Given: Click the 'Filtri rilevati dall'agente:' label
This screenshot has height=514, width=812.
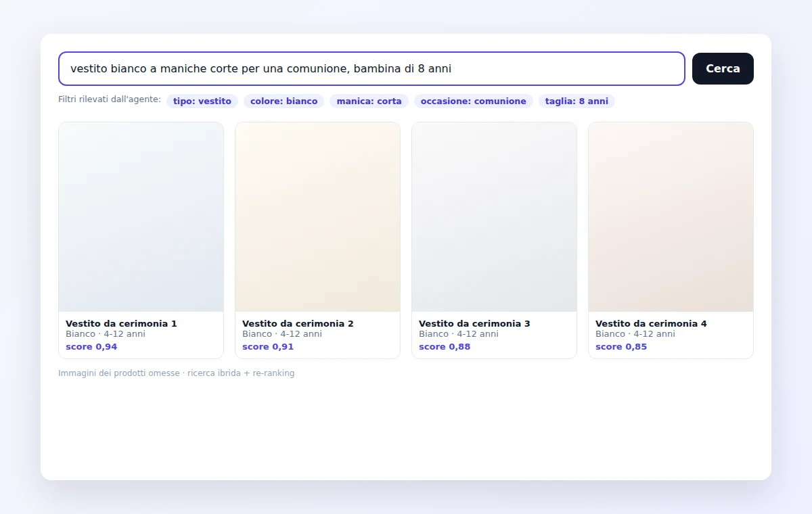Looking at the screenshot, I should click(x=110, y=100).
